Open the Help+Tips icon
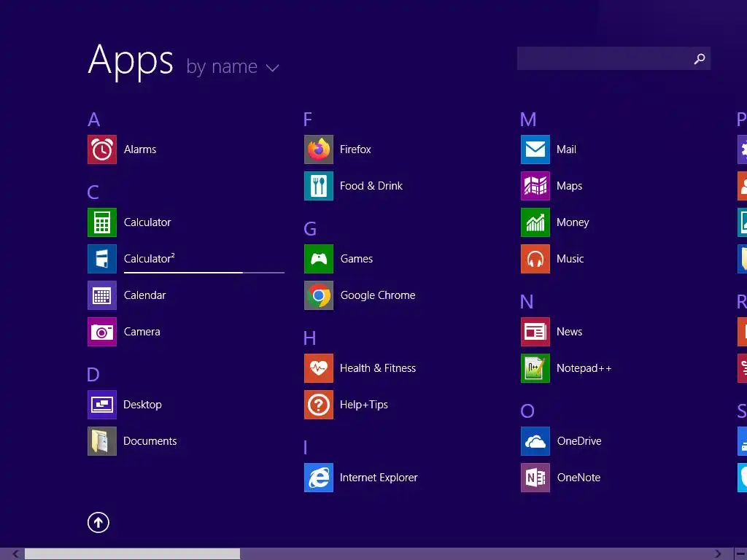Image resolution: width=747 pixels, height=560 pixels. pos(319,405)
